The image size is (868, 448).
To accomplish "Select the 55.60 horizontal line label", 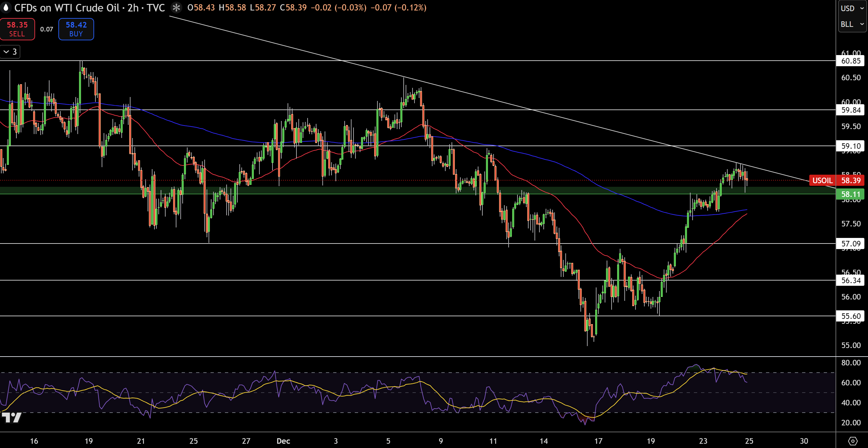I will coord(851,316).
